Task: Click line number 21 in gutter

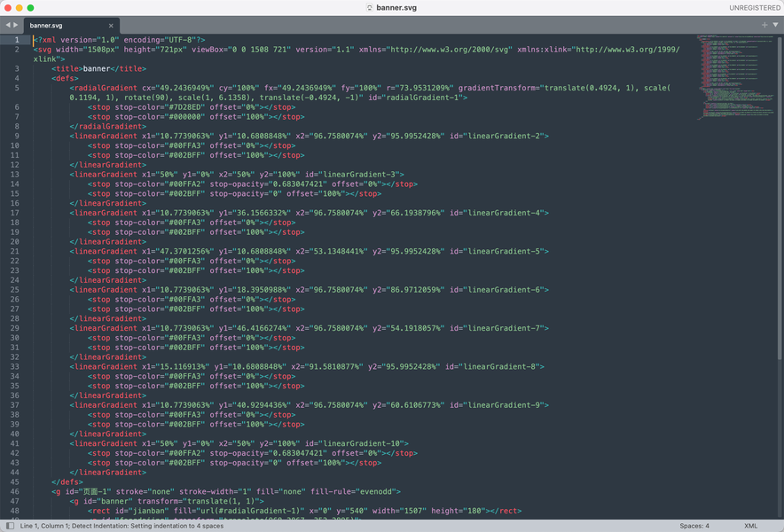Action: [14, 251]
